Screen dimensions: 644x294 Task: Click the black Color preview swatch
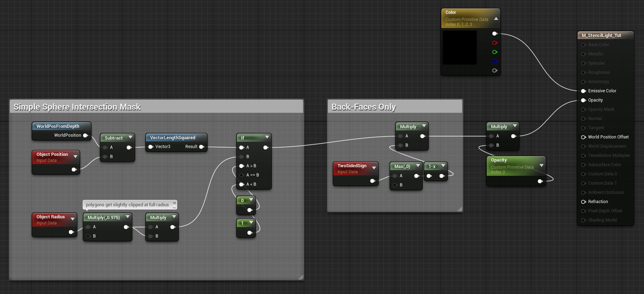tap(460, 48)
